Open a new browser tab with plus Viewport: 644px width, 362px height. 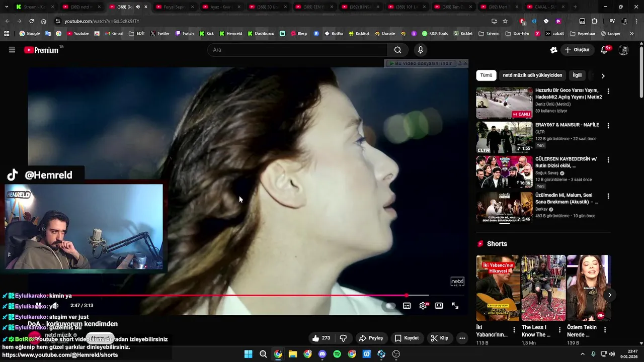coord(575,7)
